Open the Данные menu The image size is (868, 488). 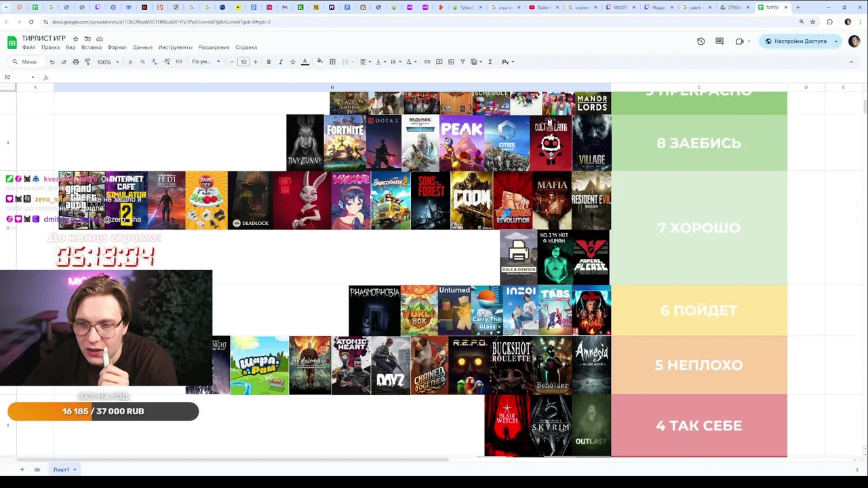pyautogui.click(x=142, y=47)
